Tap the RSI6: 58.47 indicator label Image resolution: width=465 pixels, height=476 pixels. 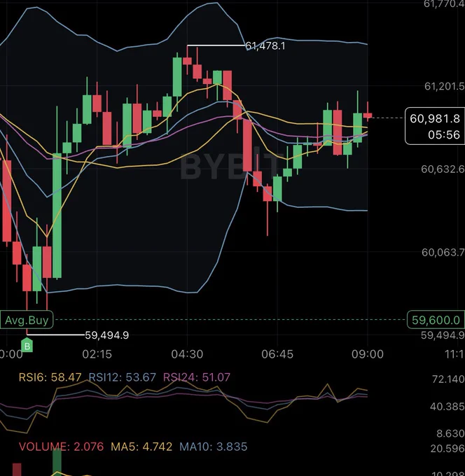pos(50,377)
